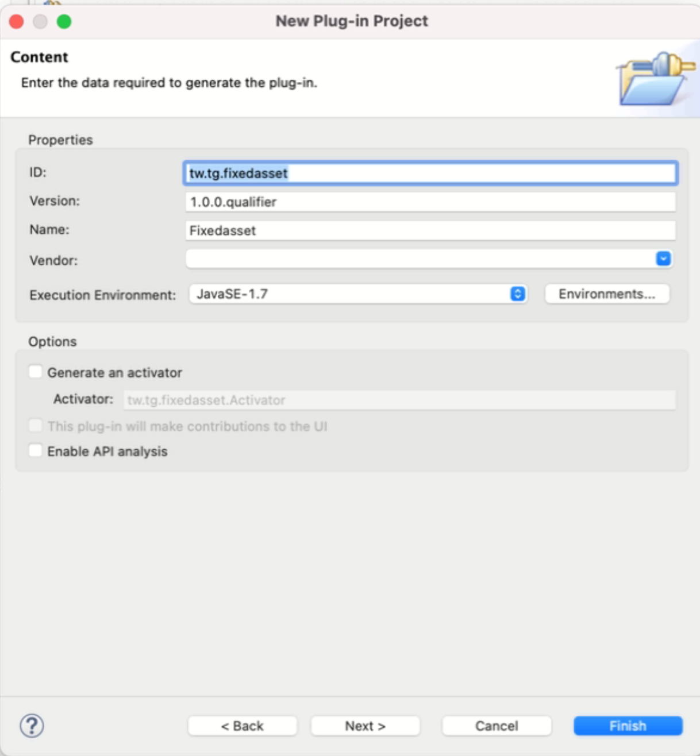The image size is (700, 756).
Task: Proceed with the Next button
Action: pyautogui.click(x=366, y=726)
